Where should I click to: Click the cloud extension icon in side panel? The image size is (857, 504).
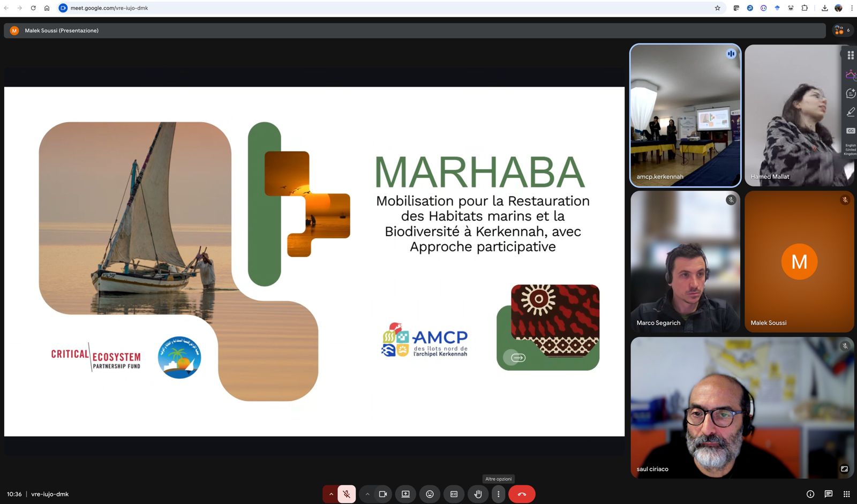pos(851,74)
